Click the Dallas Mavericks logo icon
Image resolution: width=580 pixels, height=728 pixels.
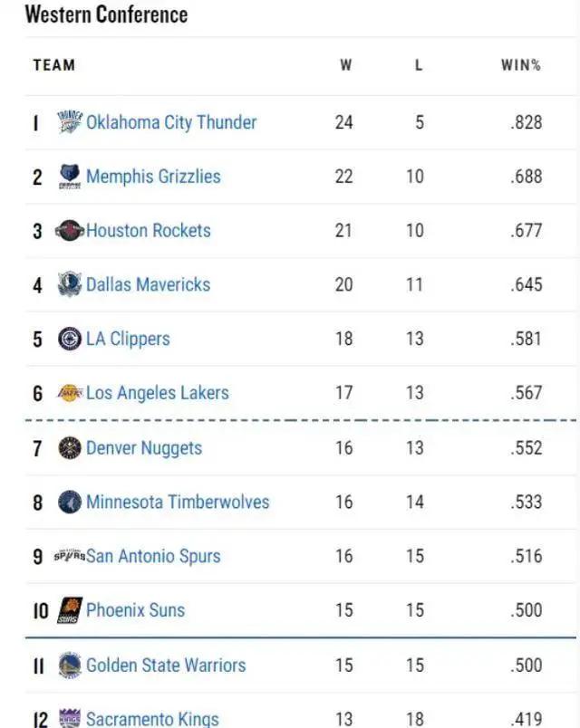(x=70, y=284)
